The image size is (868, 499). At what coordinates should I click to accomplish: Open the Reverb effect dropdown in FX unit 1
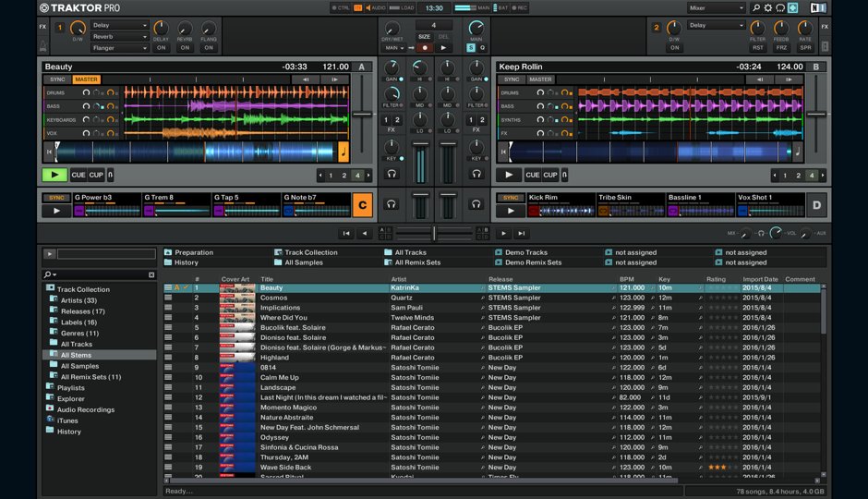coord(118,37)
